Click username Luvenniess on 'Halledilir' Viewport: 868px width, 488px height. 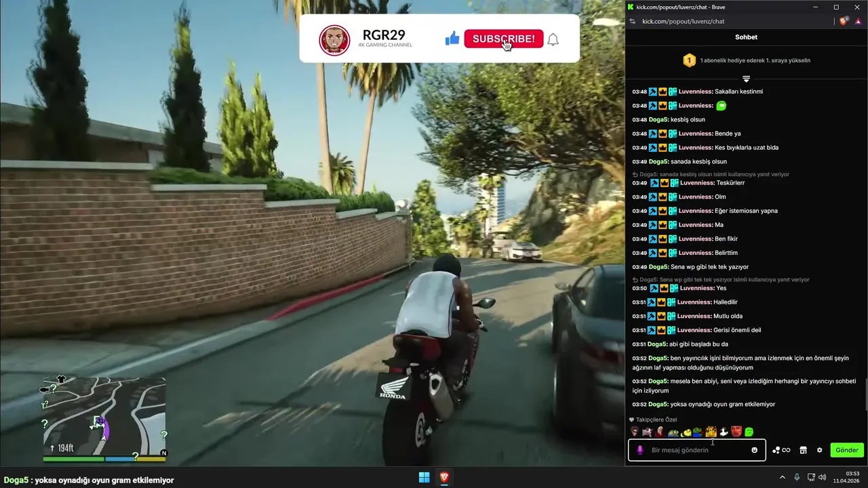coord(695,302)
